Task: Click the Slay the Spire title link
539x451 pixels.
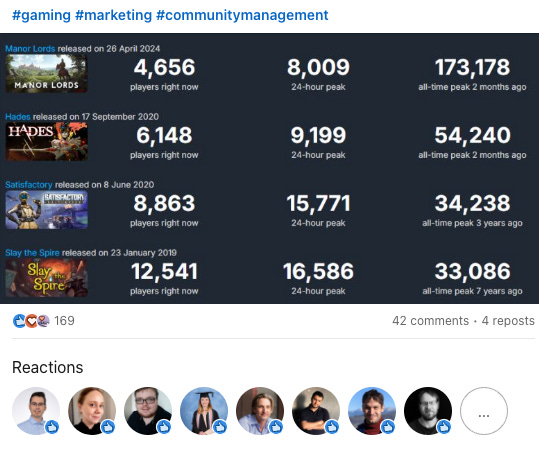Action: [x=32, y=253]
